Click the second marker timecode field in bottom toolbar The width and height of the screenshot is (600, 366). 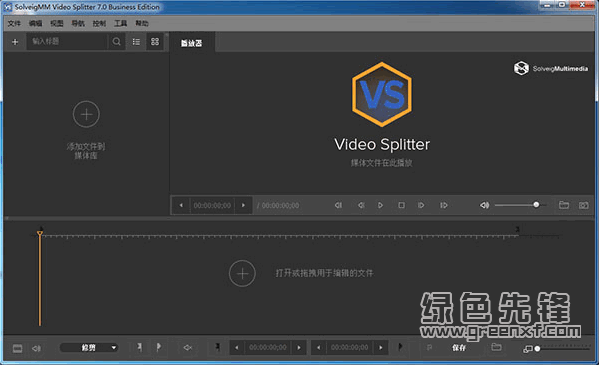350,348
